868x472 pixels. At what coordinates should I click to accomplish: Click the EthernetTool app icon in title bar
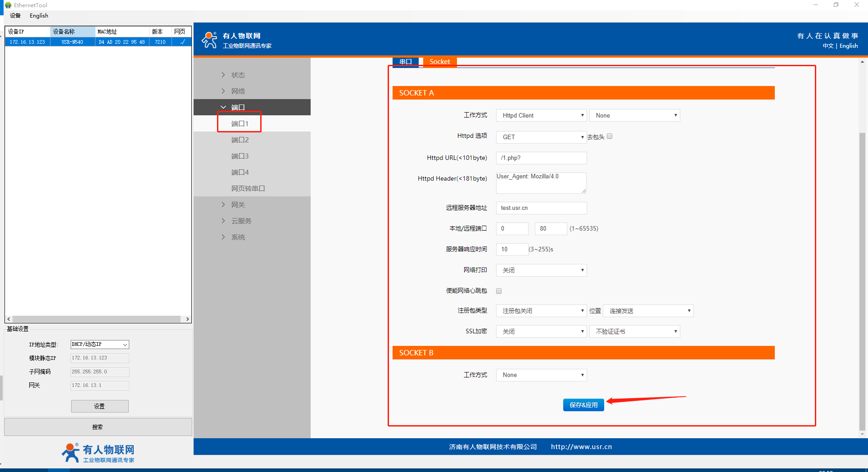pos(8,5)
